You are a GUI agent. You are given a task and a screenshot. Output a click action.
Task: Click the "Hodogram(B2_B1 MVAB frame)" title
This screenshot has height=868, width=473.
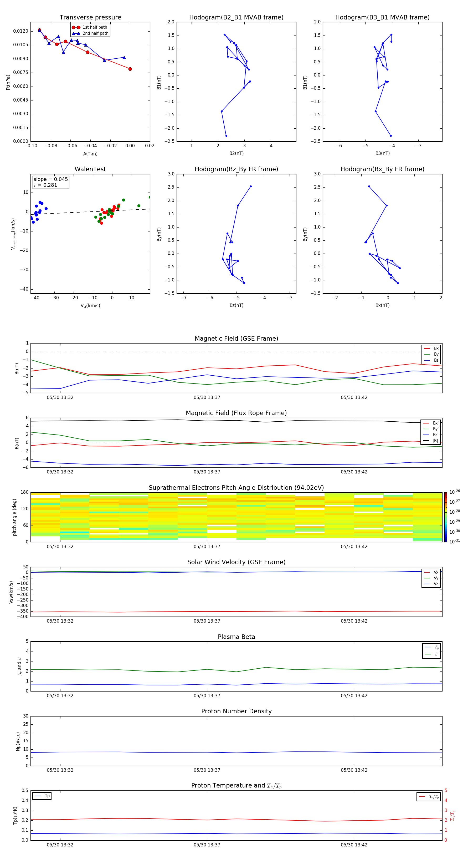tap(236, 18)
